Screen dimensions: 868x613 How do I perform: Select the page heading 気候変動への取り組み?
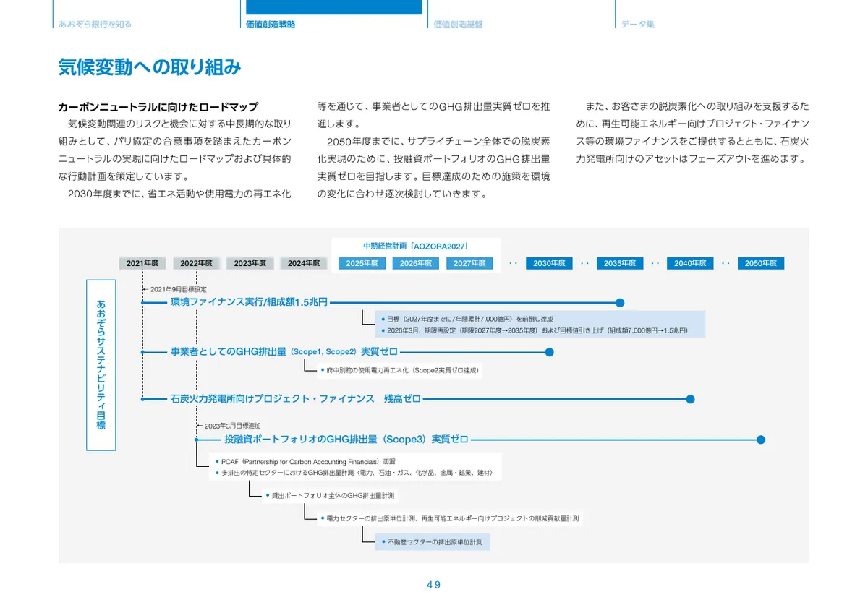coord(149,67)
